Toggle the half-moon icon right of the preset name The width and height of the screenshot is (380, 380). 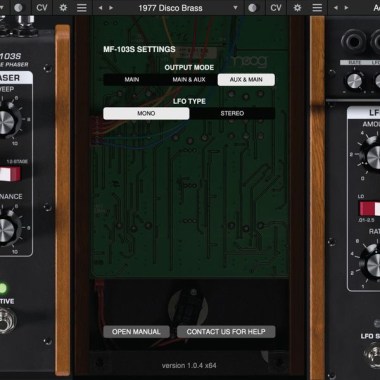point(253,8)
